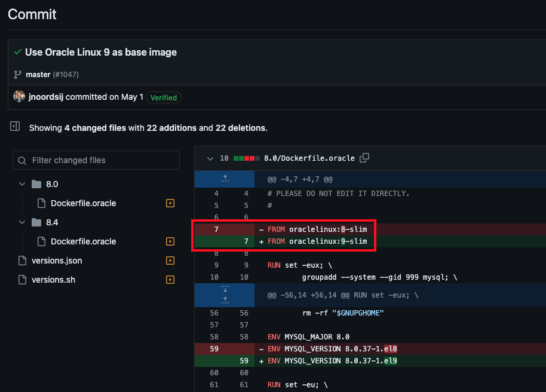Click the line 'RUN set -eux; \' at line 9
This screenshot has height=392, width=546.
pos(300,265)
